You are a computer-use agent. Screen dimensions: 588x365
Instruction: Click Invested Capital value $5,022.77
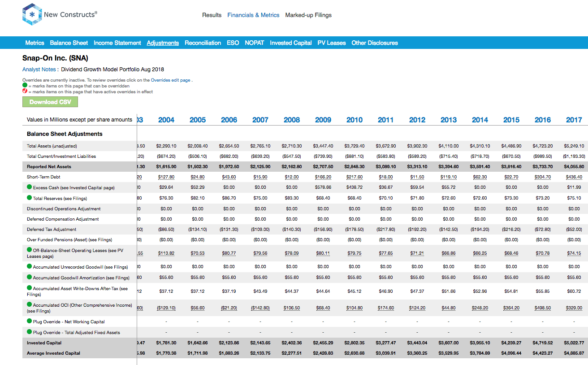click(x=574, y=343)
